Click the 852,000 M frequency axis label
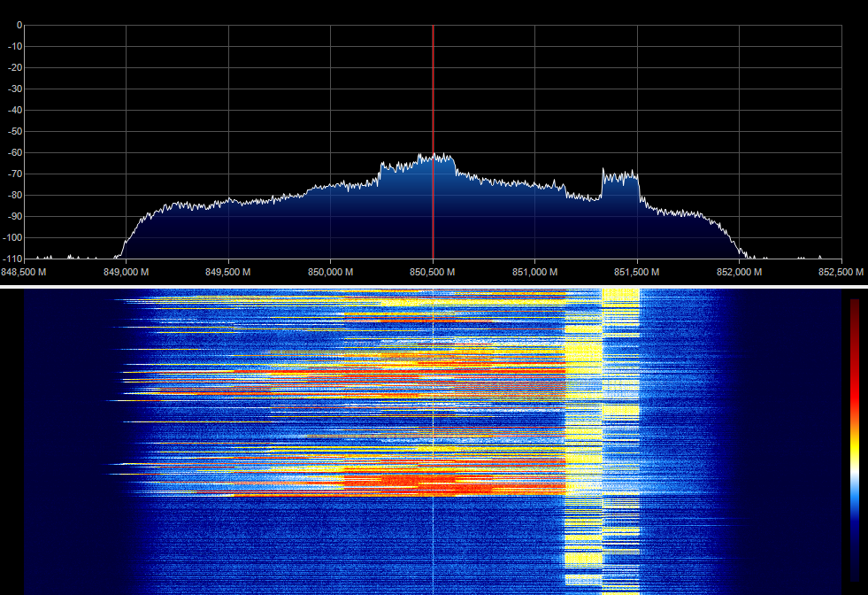Image resolution: width=868 pixels, height=595 pixels. click(x=739, y=272)
